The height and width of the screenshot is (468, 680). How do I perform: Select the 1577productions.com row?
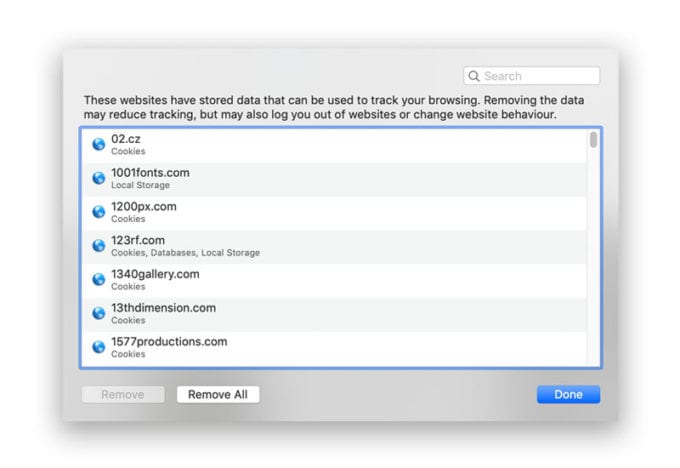pos(340,347)
